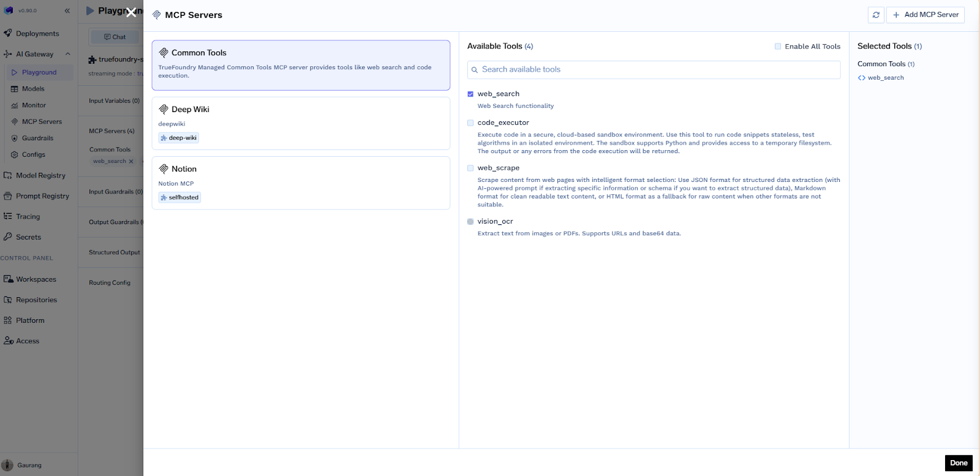The width and height of the screenshot is (980, 476).
Task: Click the Guardrails shield icon
Action: click(x=14, y=138)
